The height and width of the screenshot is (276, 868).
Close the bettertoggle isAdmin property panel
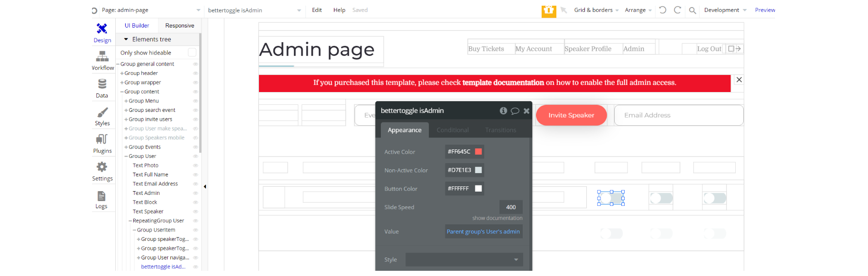(526, 111)
